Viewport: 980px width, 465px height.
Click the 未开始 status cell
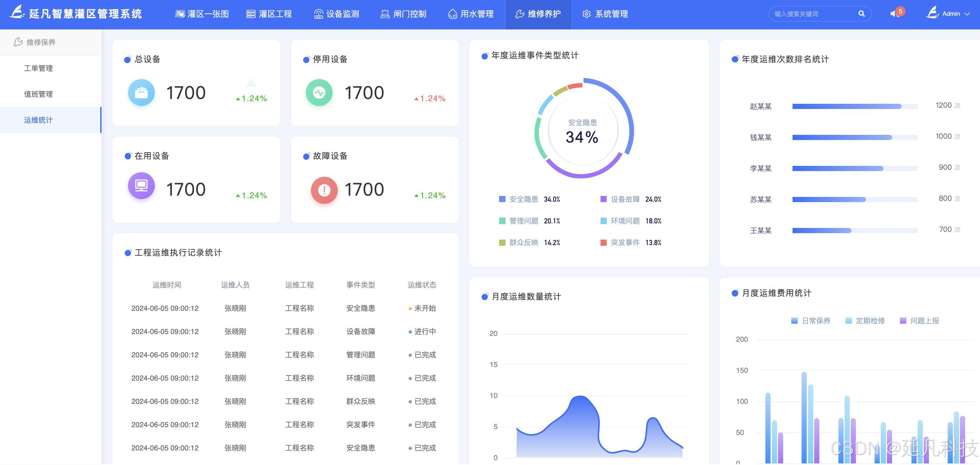[x=422, y=308]
